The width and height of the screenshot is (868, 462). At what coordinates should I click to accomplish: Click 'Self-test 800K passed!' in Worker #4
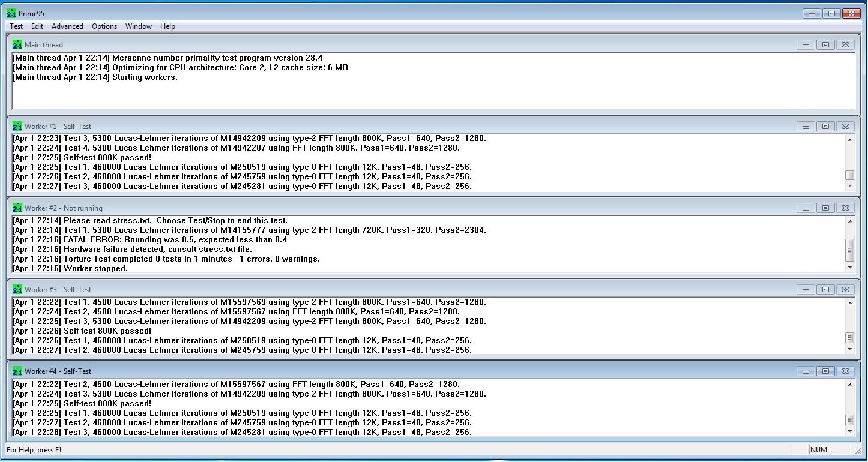pos(82,403)
